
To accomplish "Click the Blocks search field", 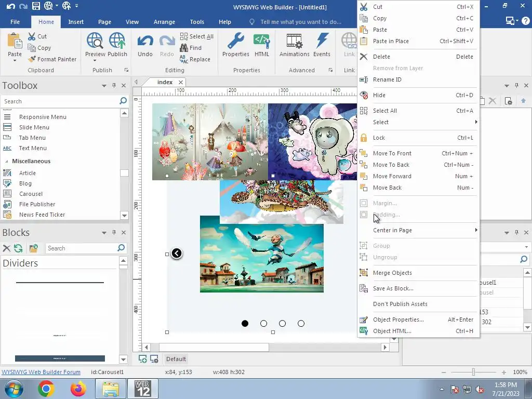I will pos(81,248).
